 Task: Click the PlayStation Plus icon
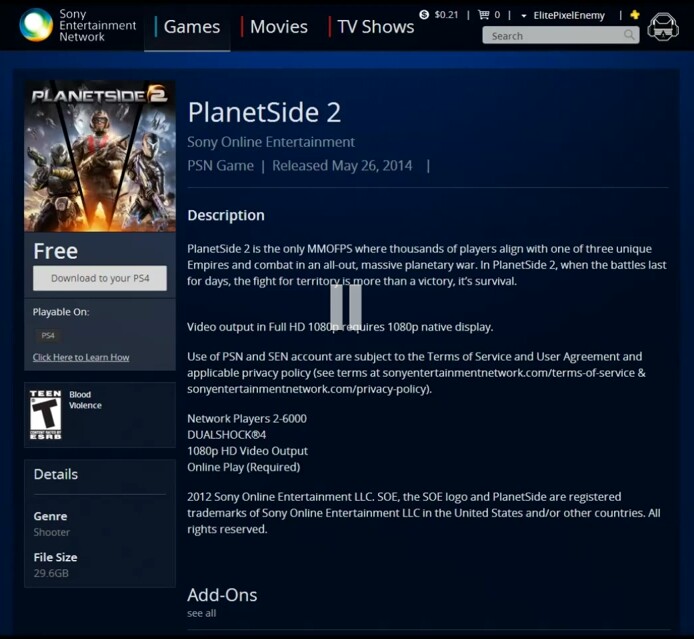tap(635, 15)
